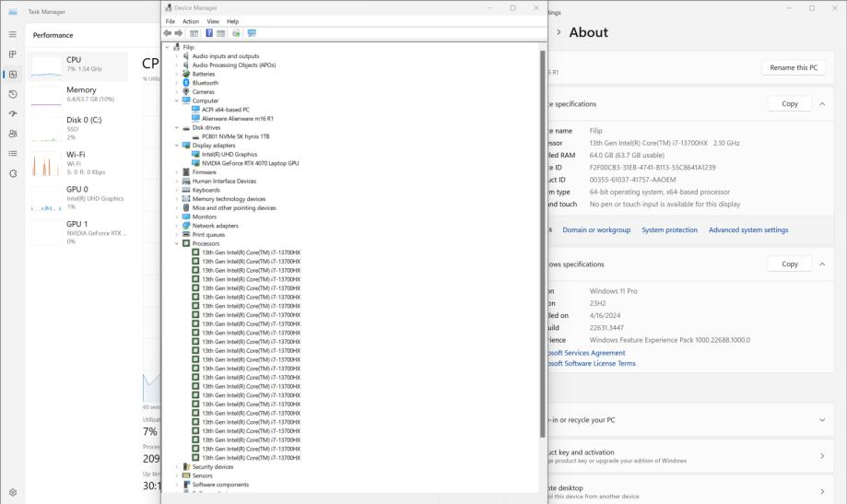Screen dimensions: 847x504
Task: Open the Processes page icon in Task Manager sidebar
Action: click(12, 54)
